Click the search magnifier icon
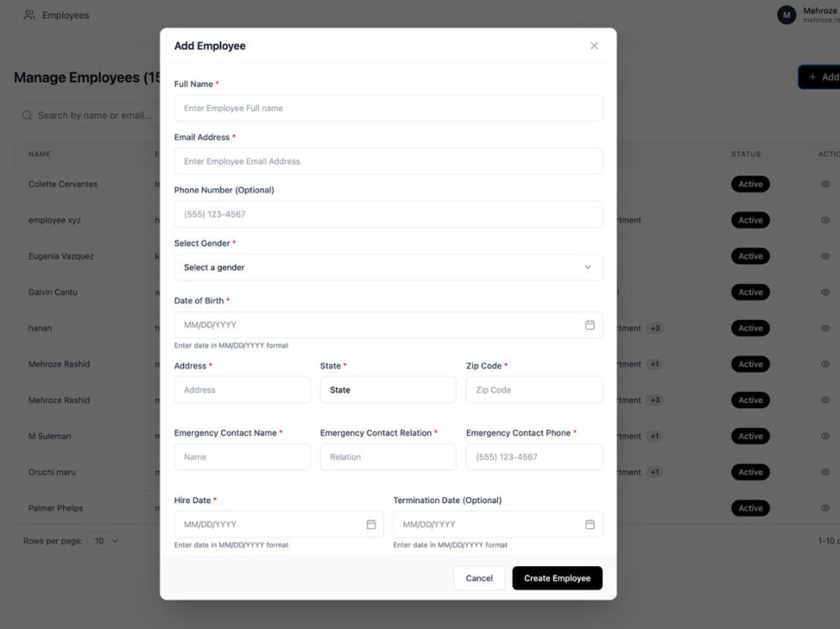The width and height of the screenshot is (840, 629). tap(27, 115)
